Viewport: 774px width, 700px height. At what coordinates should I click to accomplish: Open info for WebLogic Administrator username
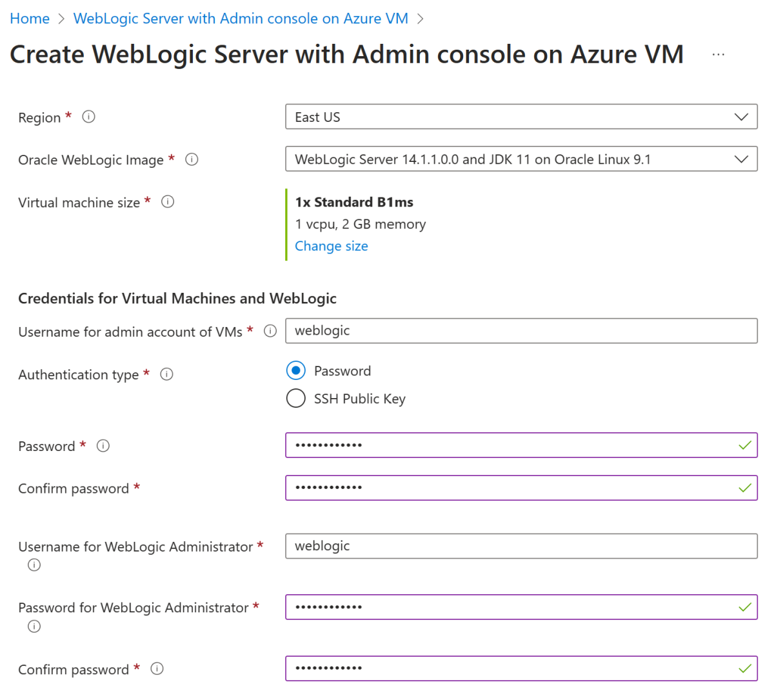tap(34, 565)
